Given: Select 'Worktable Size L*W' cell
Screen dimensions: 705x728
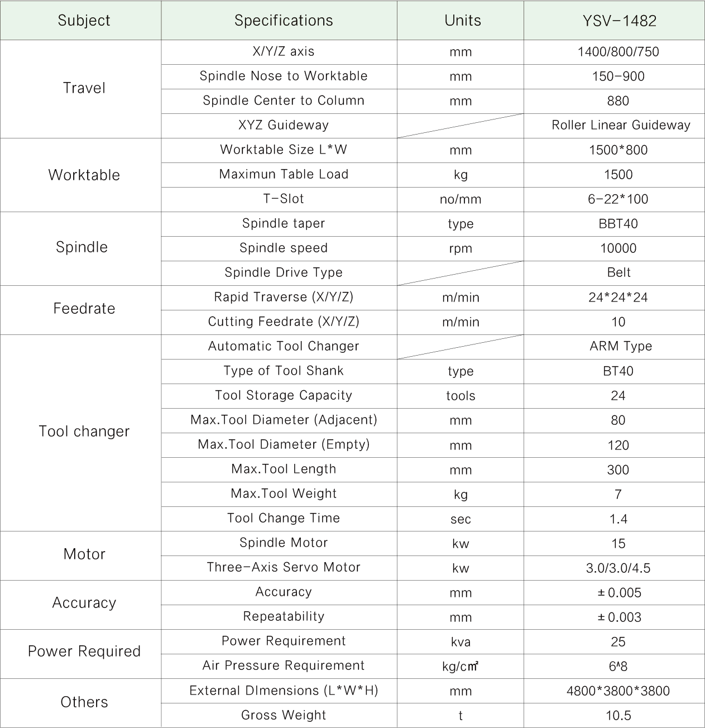Looking at the screenshot, I should click(x=279, y=150).
